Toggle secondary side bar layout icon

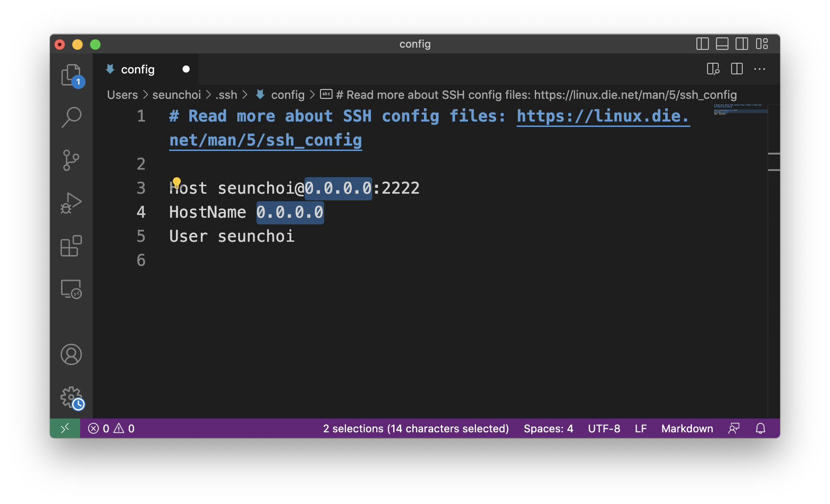pyautogui.click(x=742, y=44)
